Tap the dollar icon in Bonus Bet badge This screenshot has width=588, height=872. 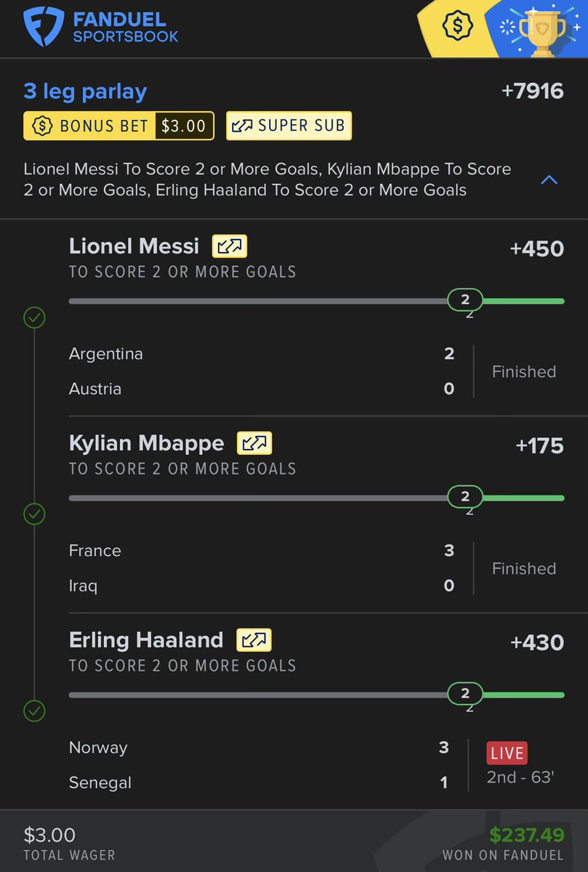coord(44,126)
